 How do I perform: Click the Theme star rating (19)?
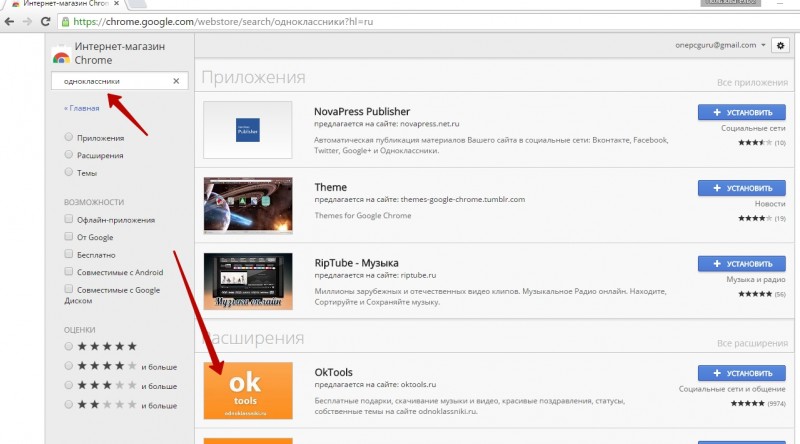[x=762, y=218]
